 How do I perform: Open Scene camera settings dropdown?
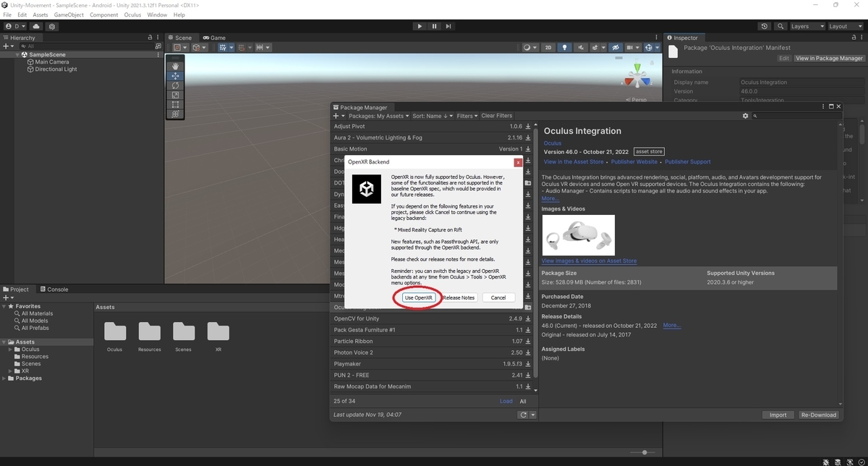coord(633,48)
